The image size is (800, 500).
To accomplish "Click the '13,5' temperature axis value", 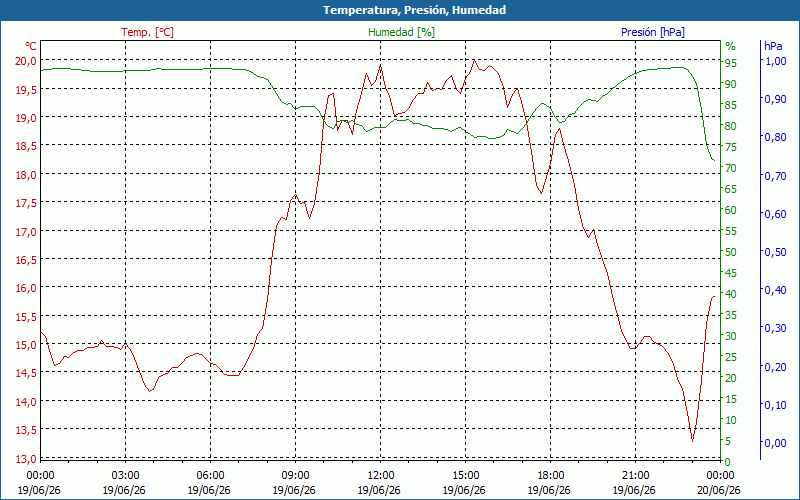I will pos(27,430).
